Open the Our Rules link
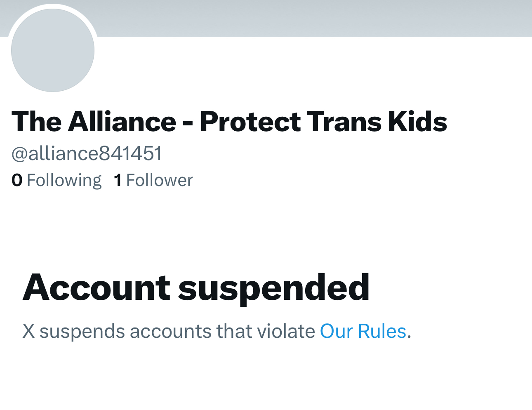The height and width of the screenshot is (410, 532). (363, 331)
